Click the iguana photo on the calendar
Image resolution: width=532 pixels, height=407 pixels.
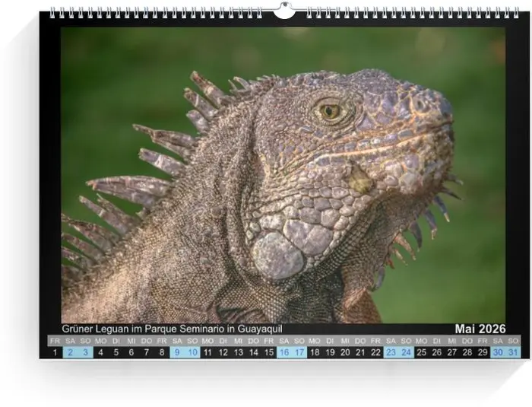pos(283,175)
